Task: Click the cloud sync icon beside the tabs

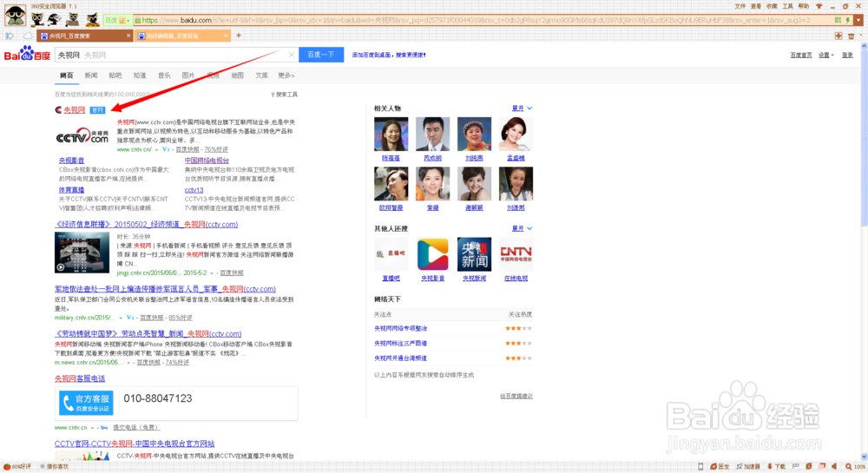Action: pos(27,36)
